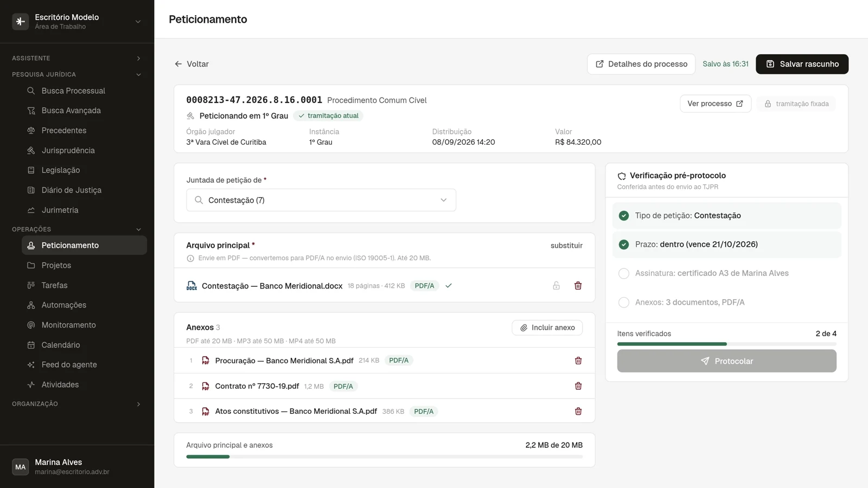Collapse the Pesquisa Jurídica section

coord(77,74)
